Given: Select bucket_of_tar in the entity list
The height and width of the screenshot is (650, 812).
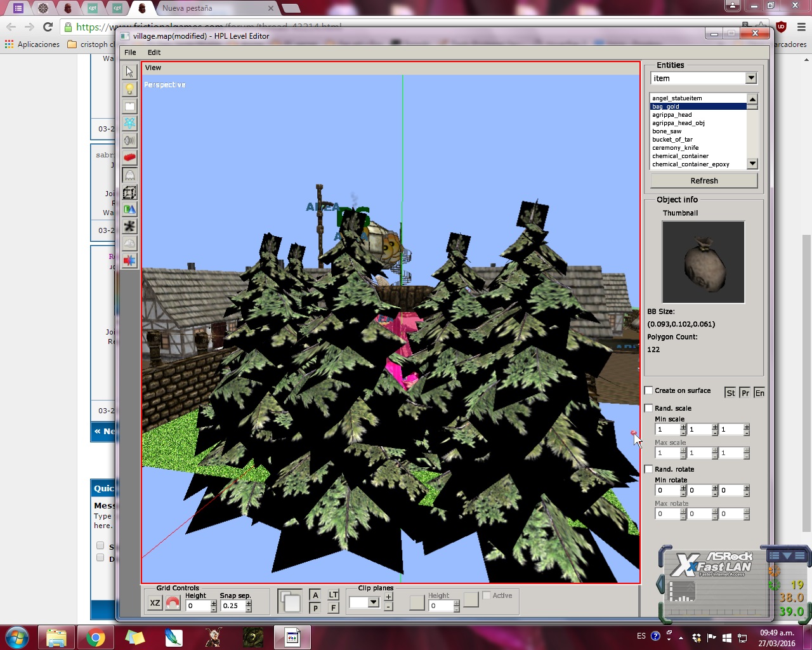Looking at the screenshot, I should (698, 140).
